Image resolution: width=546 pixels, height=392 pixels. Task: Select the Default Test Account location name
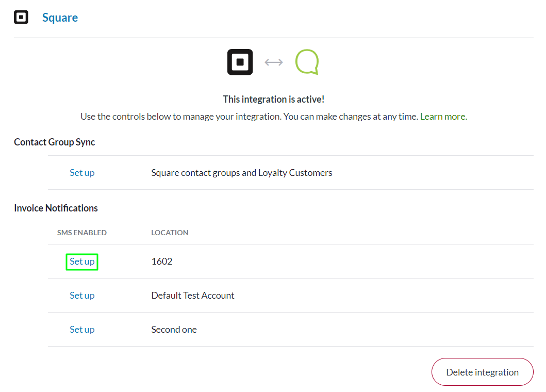click(x=193, y=296)
